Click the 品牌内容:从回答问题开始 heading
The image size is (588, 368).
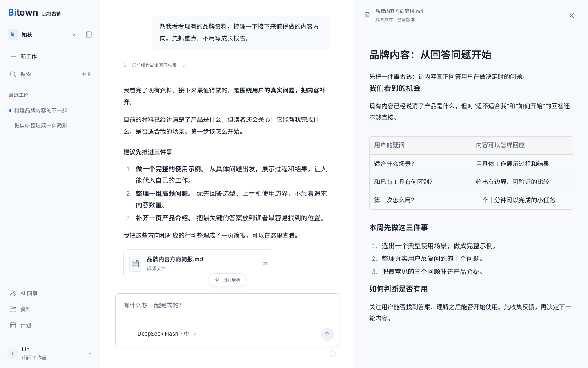pyautogui.click(x=430, y=55)
